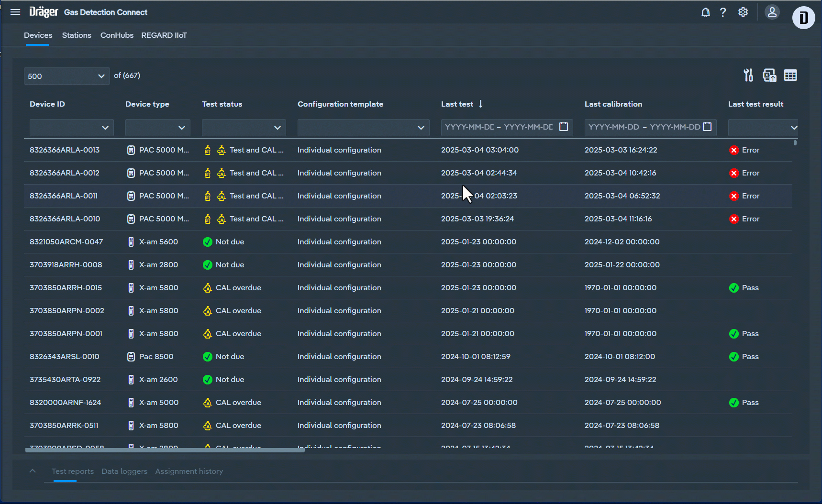Click horizontal scrollbar under table
The width and height of the screenshot is (822, 504).
(165, 450)
